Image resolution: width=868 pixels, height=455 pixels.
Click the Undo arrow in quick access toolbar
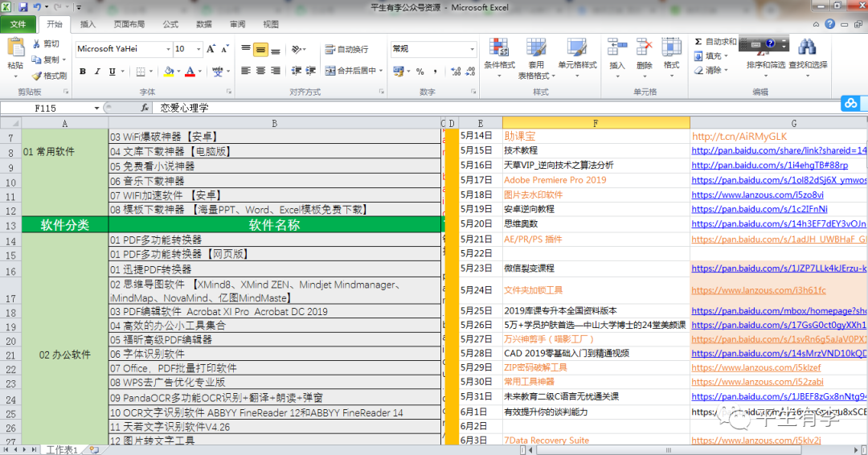(x=38, y=7)
